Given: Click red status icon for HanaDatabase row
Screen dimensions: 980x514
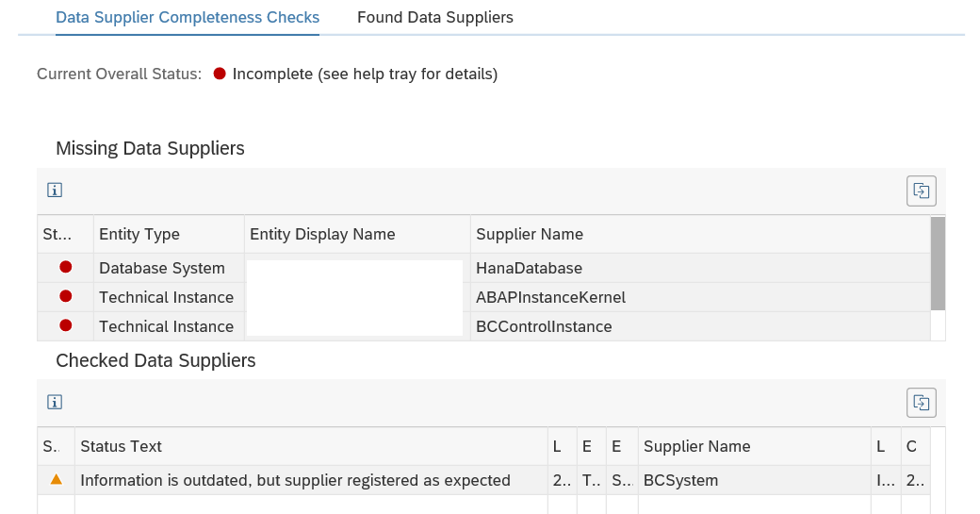Looking at the screenshot, I should click(66, 267).
